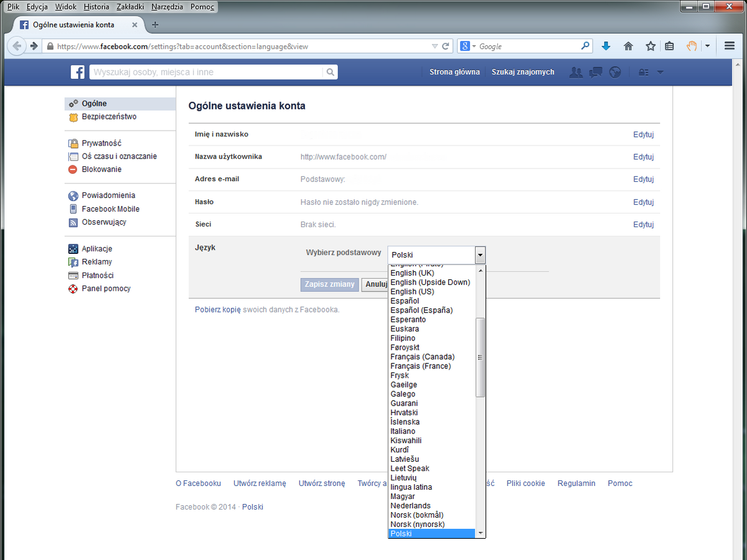Open the Historia menu
This screenshot has width=747, height=560.
click(96, 7)
